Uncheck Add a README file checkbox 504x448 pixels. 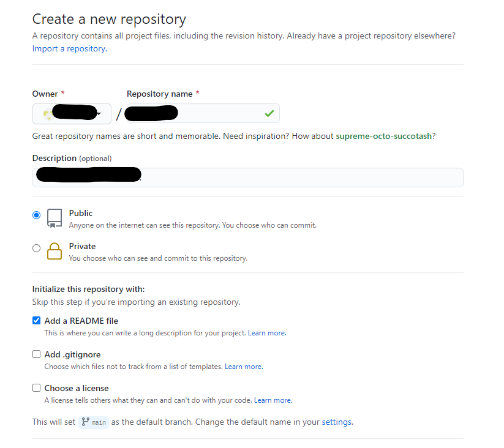point(36,320)
